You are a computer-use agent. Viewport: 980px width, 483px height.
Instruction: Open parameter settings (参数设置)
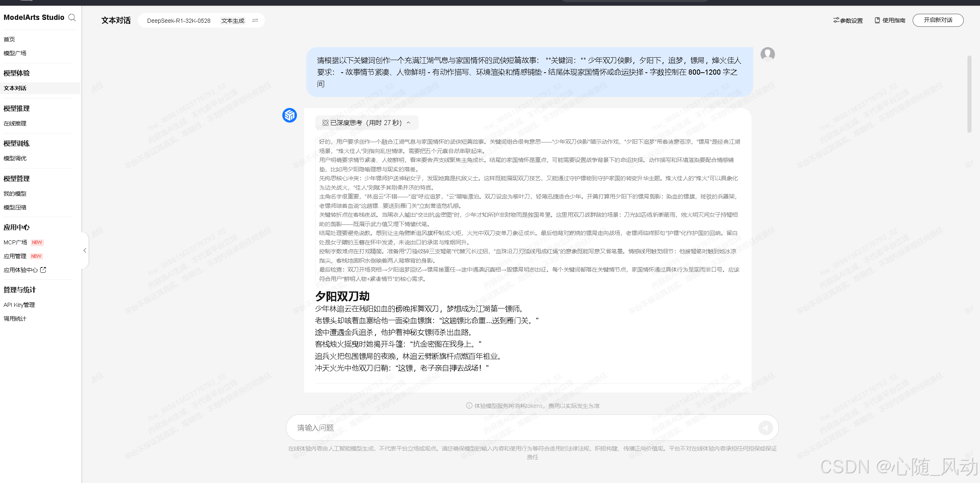[848, 20]
